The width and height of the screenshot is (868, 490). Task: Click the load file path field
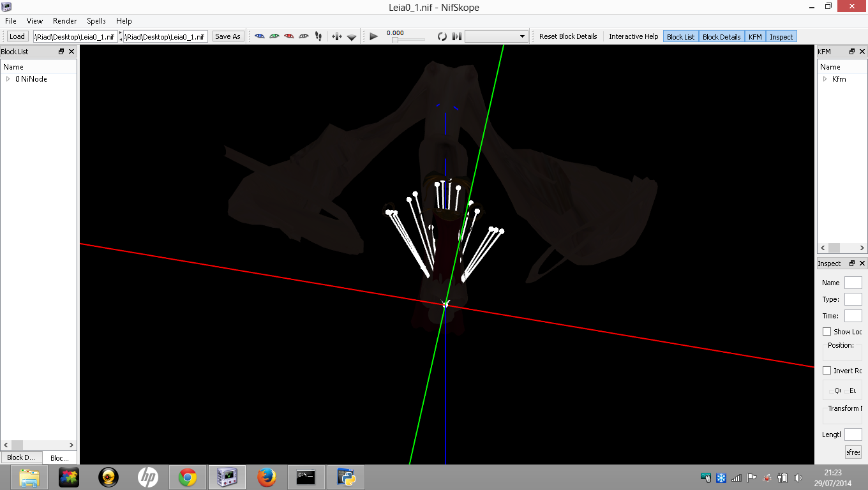75,36
